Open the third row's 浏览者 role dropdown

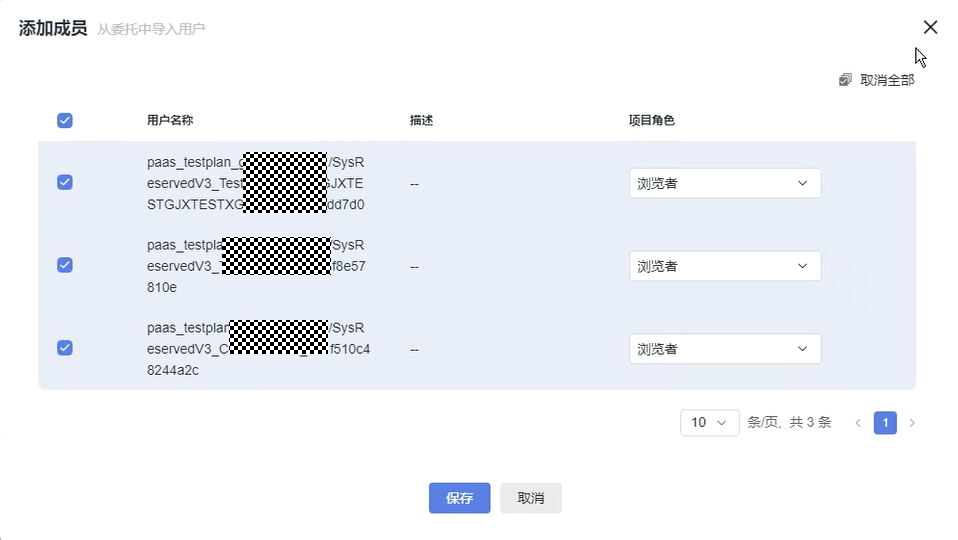tap(725, 349)
